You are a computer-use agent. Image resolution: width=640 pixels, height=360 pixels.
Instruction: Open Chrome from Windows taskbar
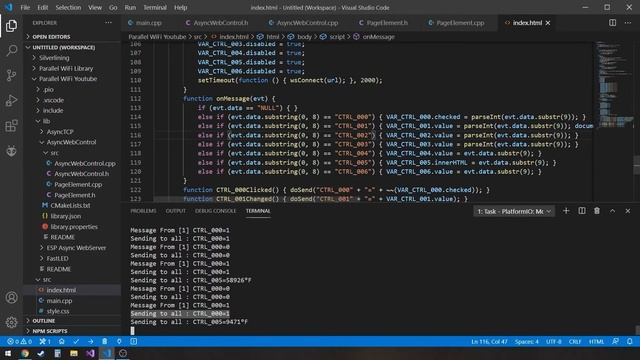tap(24, 353)
